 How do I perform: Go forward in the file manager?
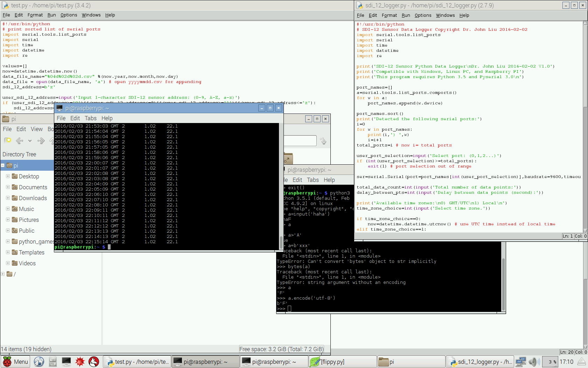pyautogui.click(x=41, y=141)
